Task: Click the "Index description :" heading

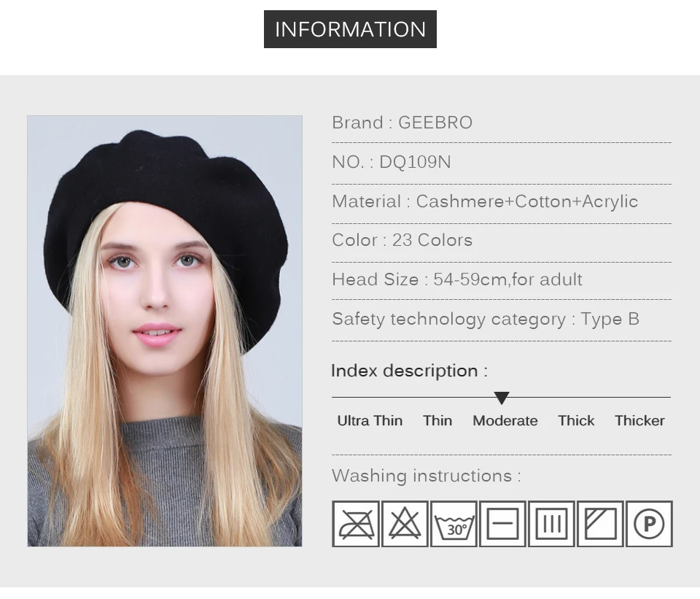Action: click(409, 371)
